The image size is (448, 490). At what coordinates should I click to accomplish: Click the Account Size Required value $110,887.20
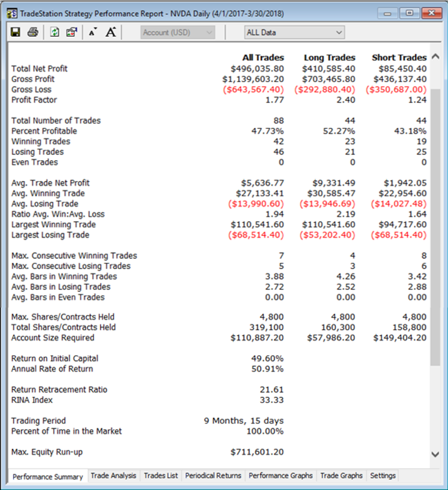[x=257, y=338]
